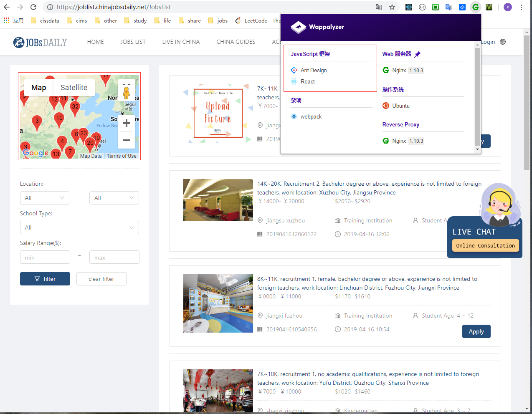This screenshot has height=414, width=532.
Task: Open the cims bookmark folder
Action: 77,20
